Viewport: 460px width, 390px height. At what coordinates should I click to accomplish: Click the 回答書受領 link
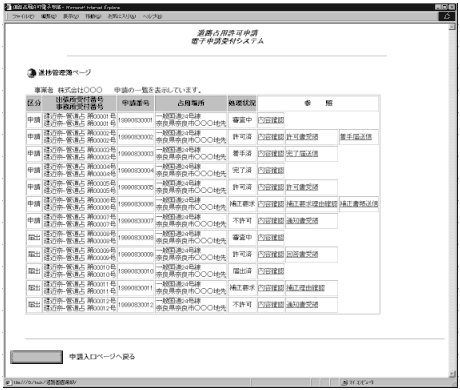coord(302,254)
